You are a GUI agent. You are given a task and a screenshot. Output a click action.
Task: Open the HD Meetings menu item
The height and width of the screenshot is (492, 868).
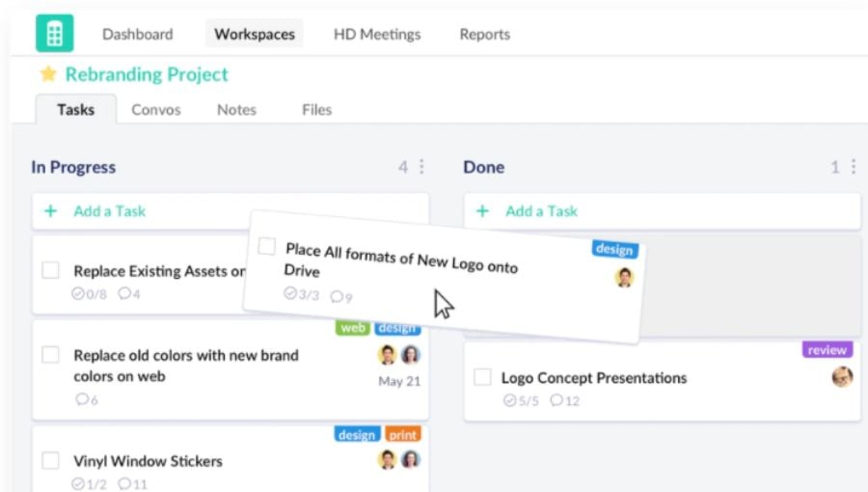377,34
